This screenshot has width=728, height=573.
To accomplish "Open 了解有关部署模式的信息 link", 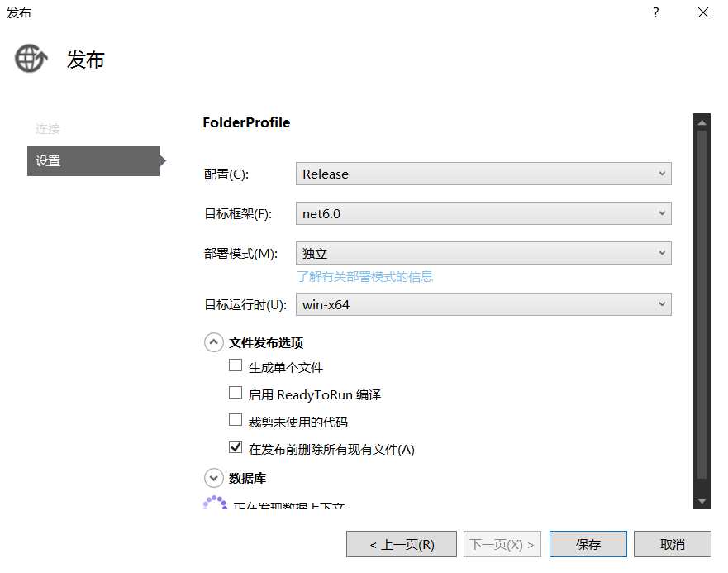I will point(365,276).
